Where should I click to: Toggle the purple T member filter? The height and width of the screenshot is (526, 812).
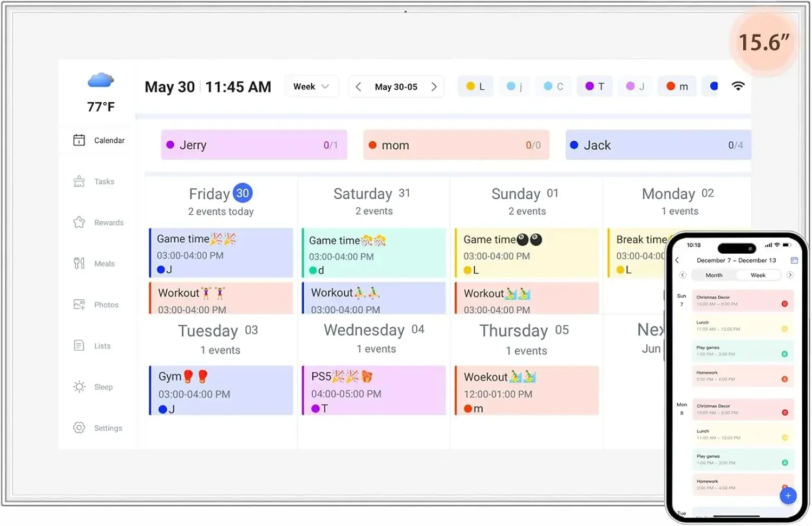coord(594,87)
